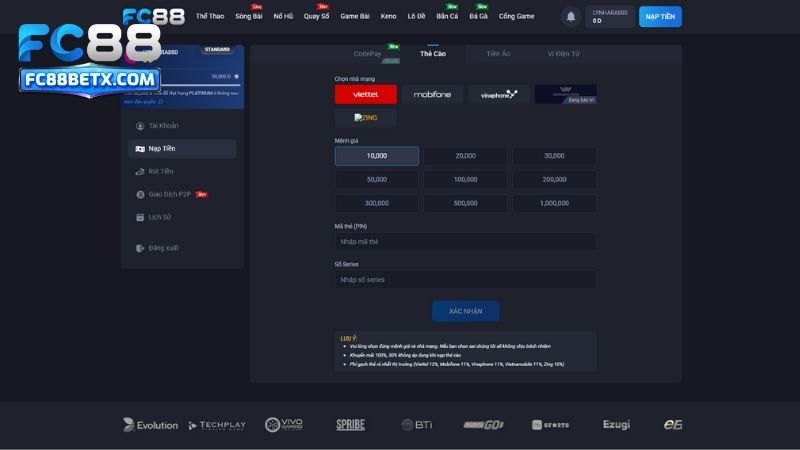800x450 pixels.
Task: Choose the 100,000 denomination
Action: point(465,180)
